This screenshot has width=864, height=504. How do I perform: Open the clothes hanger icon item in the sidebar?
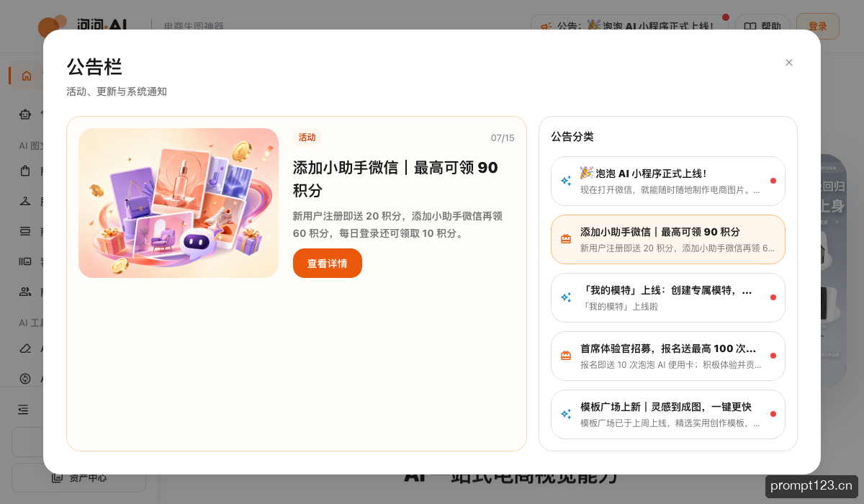[x=25, y=201]
